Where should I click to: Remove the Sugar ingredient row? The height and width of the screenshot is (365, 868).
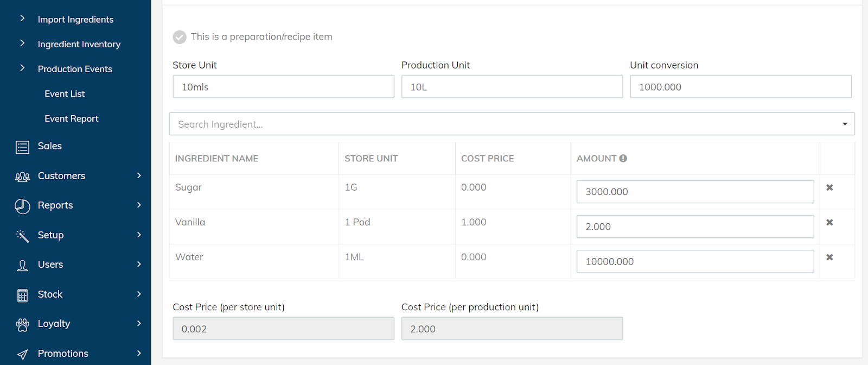coord(829,187)
